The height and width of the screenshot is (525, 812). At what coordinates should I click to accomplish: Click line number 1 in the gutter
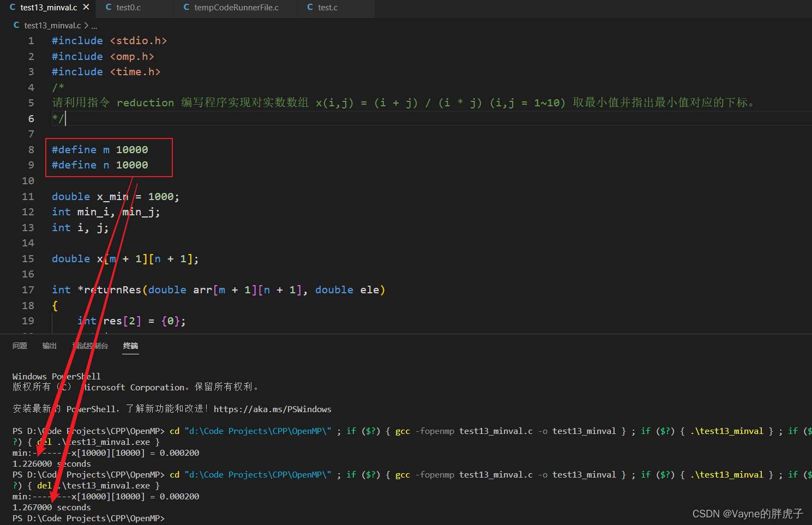click(31, 41)
